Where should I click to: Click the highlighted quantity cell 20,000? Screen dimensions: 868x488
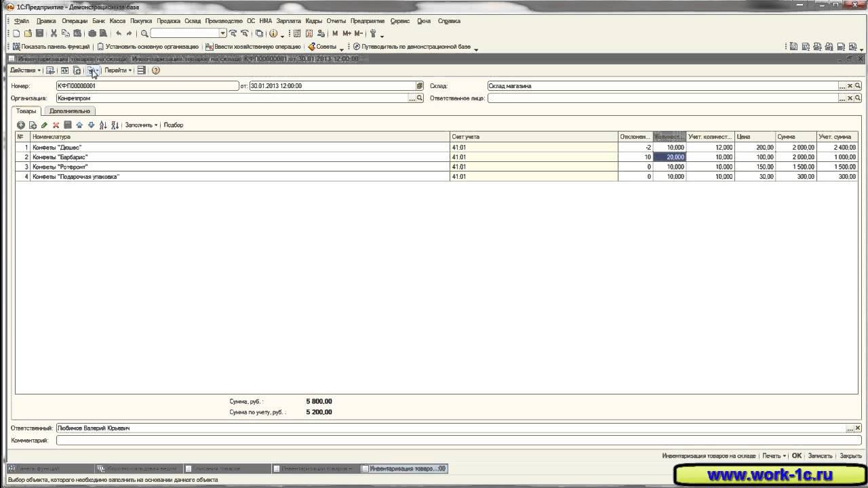pos(669,157)
